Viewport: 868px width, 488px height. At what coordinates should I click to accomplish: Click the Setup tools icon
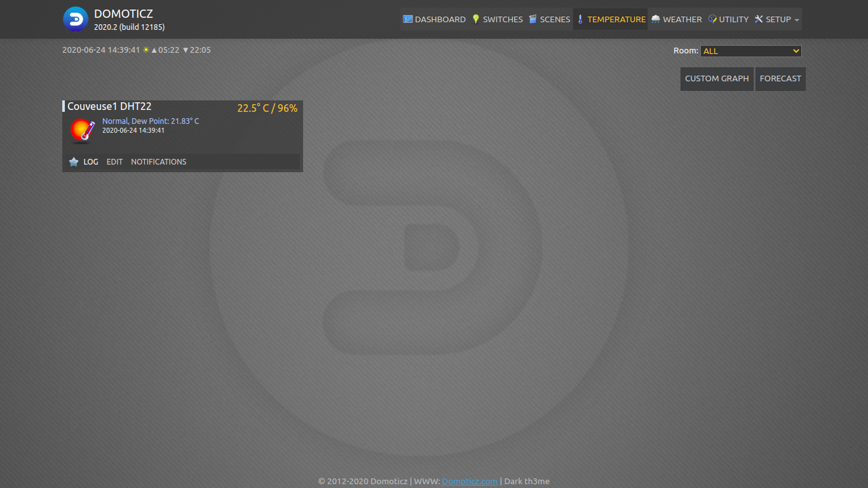759,19
